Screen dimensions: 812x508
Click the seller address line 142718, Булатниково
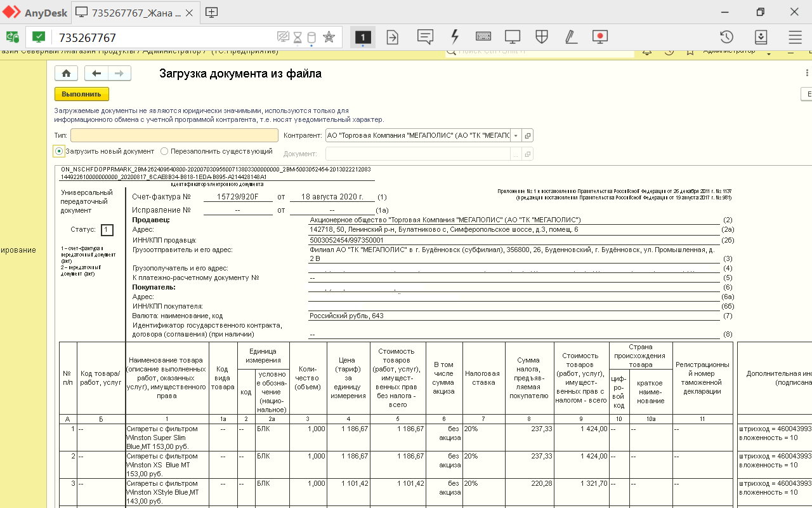tap(443, 229)
